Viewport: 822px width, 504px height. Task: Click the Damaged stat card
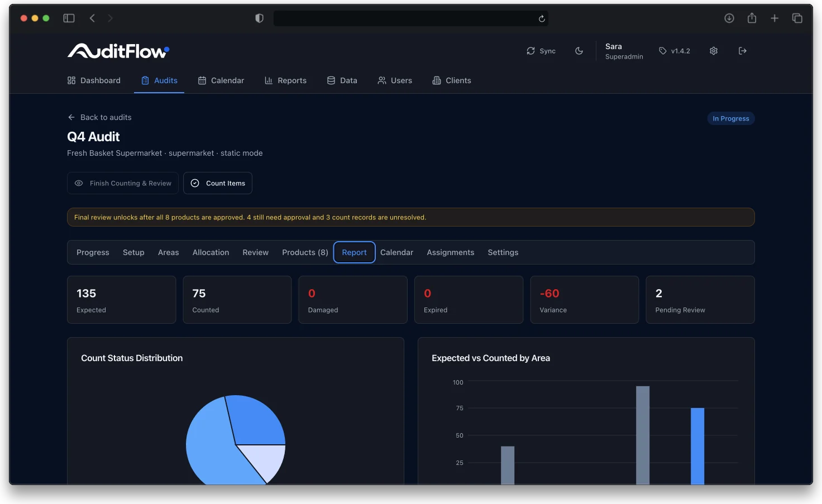[353, 300]
